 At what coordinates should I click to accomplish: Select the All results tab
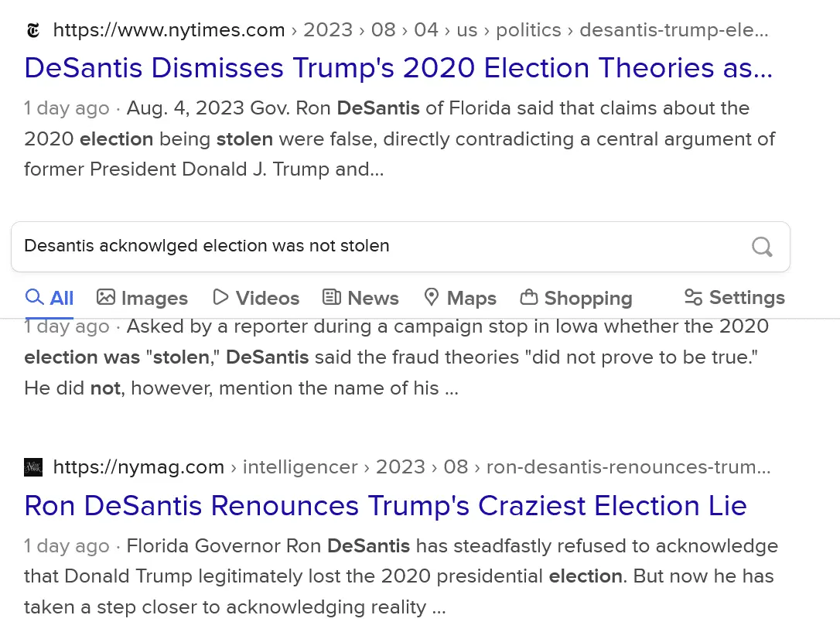click(x=50, y=298)
